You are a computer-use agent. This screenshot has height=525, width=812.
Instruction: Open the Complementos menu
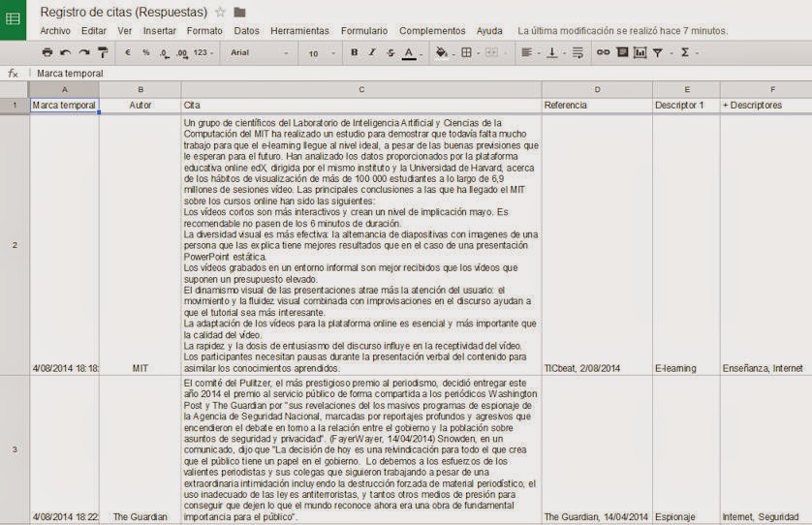pyautogui.click(x=432, y=31)
